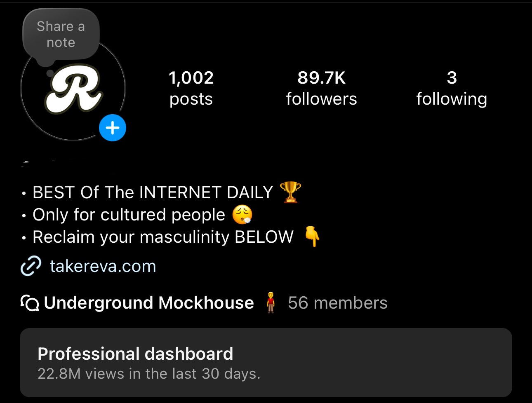Open the Professional dashboard card
532x403 pixels.
point(266,363)
